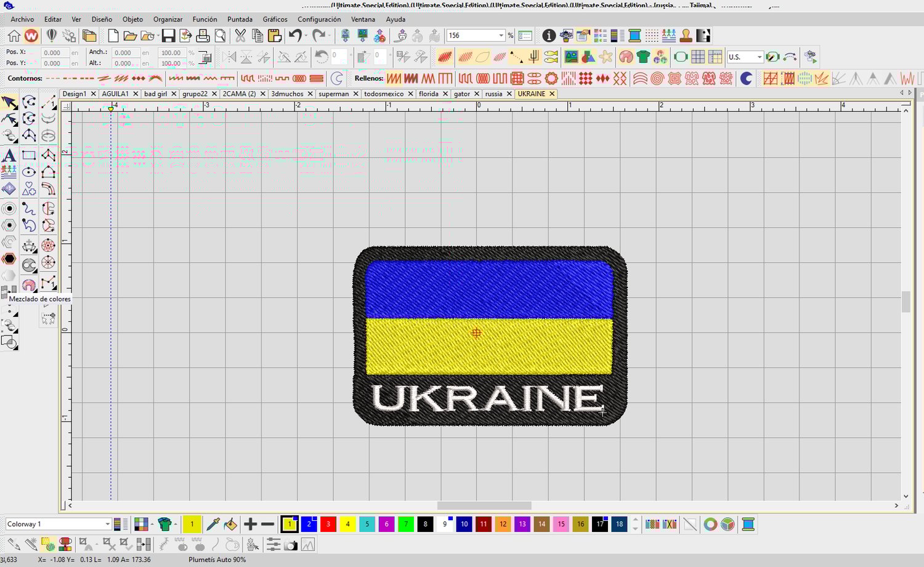Select black color swatch 8
The image size is (924, 567).
425,525
